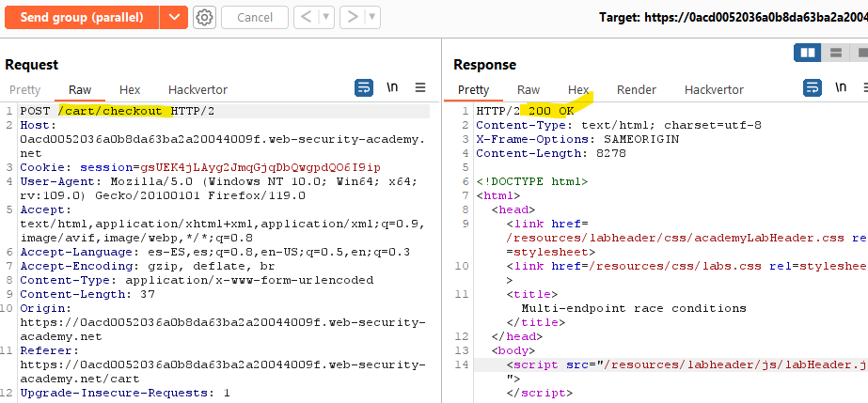Image resolution: width=868 pixels, height=403 pixels.
Task: Open the Request Hackvertor tab
Action: [197, 89]
